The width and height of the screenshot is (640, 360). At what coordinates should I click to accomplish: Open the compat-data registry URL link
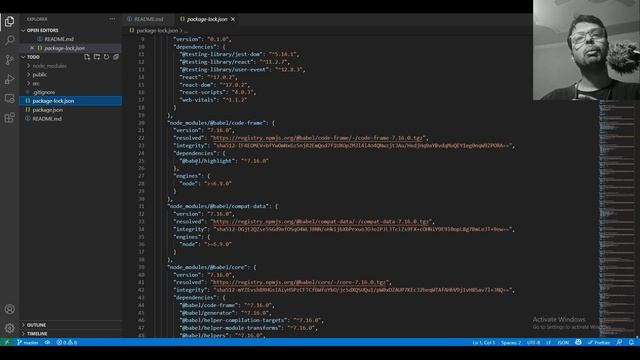320,222
